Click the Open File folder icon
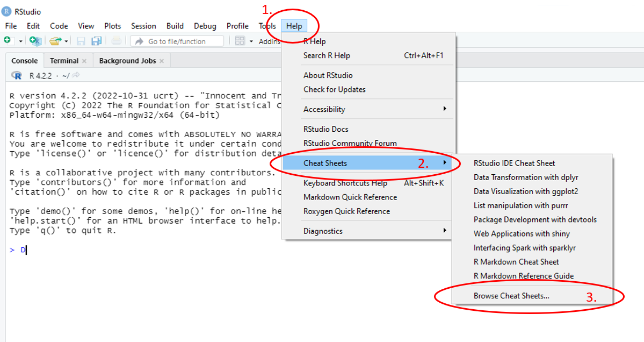This screenshot has height=342, width=644. (x=55, y=41)
